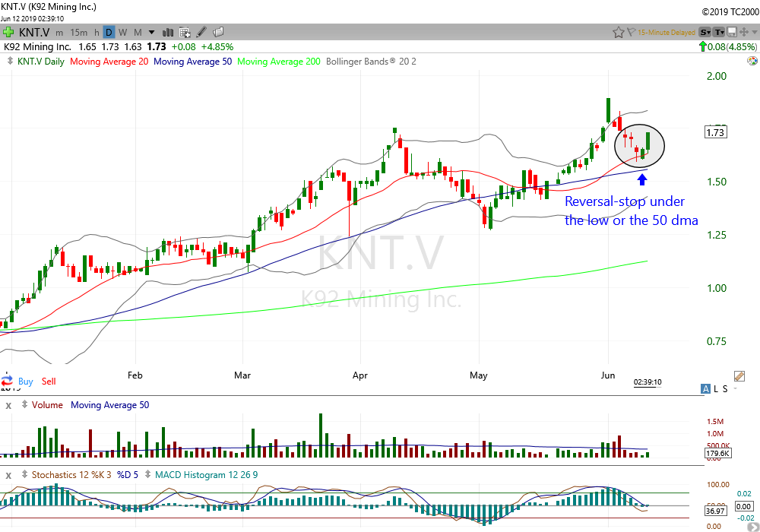Click the ruler measuring tool icon
Image resolution: width=760 pixels, height=532 pixels.
point(739,376)
